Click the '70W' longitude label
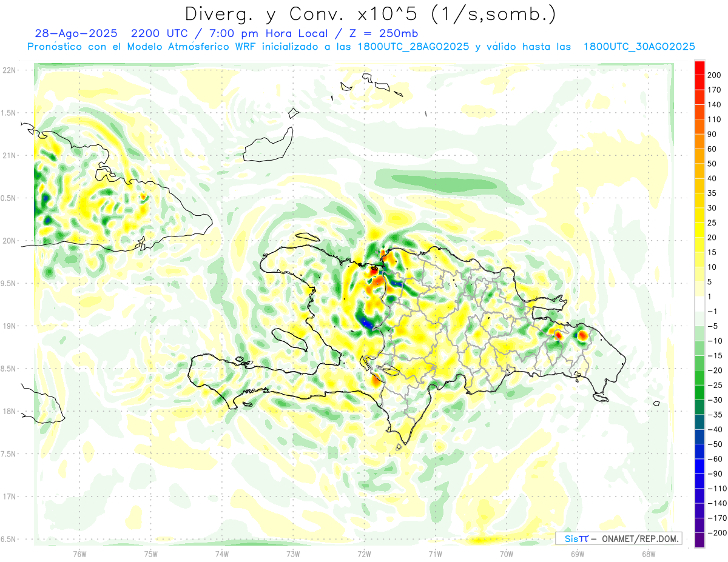This screenshot has height=562, width=728. pos(507,554)
